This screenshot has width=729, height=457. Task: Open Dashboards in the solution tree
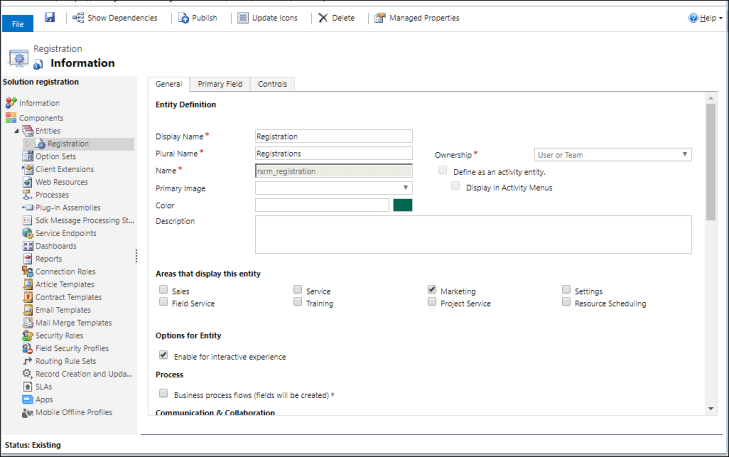[x=55, y=245]
